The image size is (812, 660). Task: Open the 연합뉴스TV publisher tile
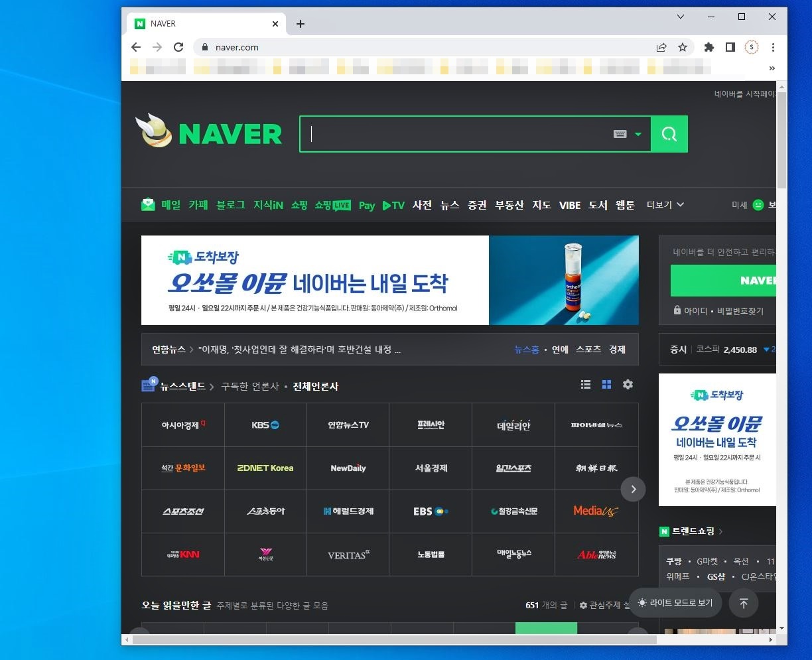pos(348,425)
